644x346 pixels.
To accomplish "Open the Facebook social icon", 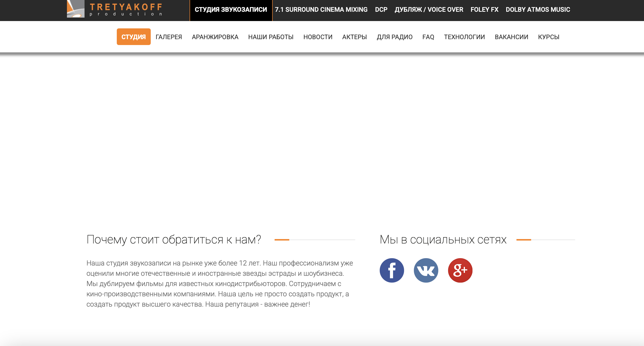I will pyautogui.click(x=392, y=270).
